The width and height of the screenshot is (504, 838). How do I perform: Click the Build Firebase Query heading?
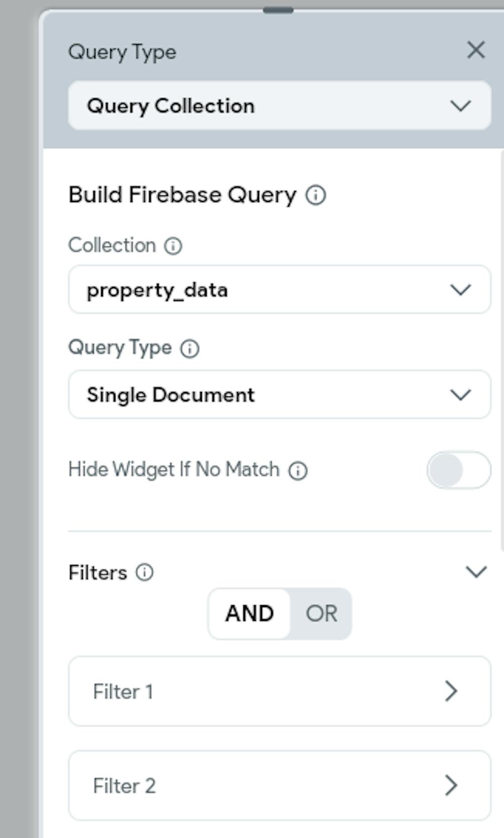182,195
